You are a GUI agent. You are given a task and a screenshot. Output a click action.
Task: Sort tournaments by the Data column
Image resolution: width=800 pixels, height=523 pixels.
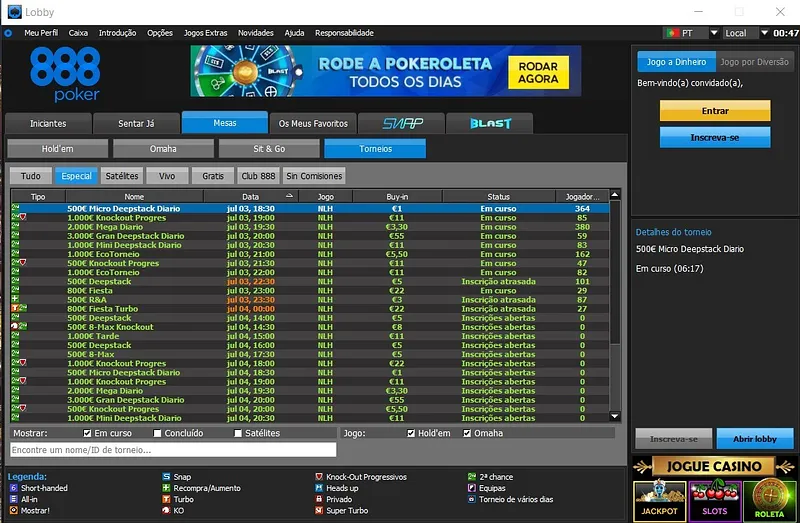pos(250,197)
